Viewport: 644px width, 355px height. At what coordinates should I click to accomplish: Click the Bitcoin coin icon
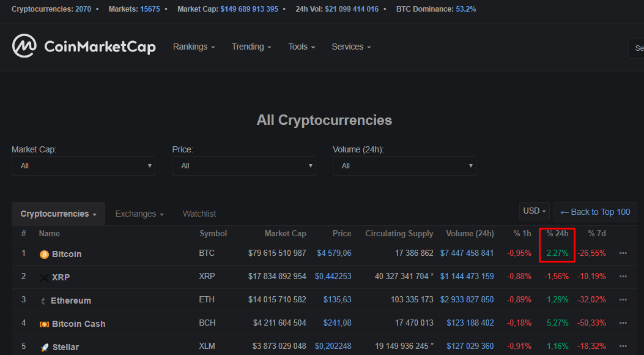point(44,254)
